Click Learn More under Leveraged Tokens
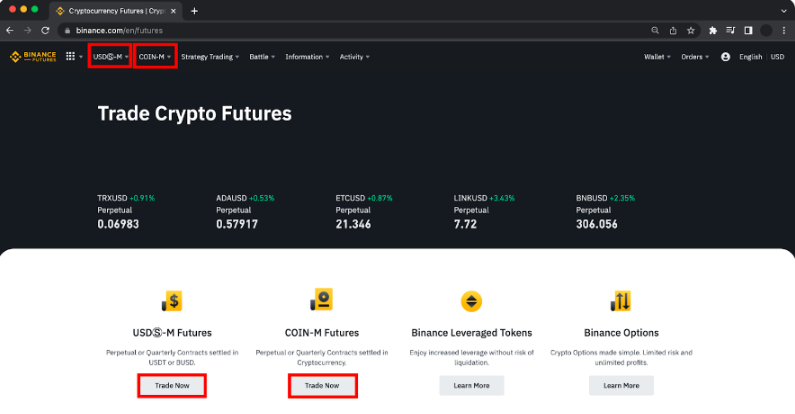Screen dimensions: 795x414 (x=472, y=386)
